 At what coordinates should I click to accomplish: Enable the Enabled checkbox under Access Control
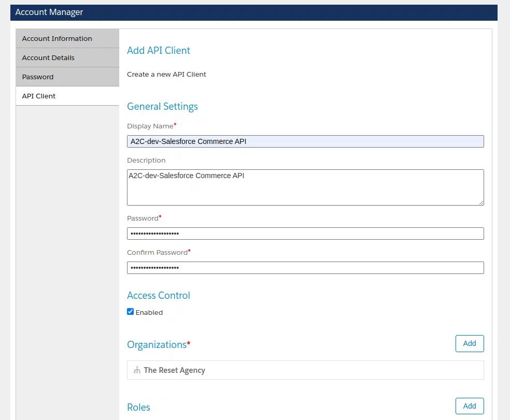click(x=130, y=312)
